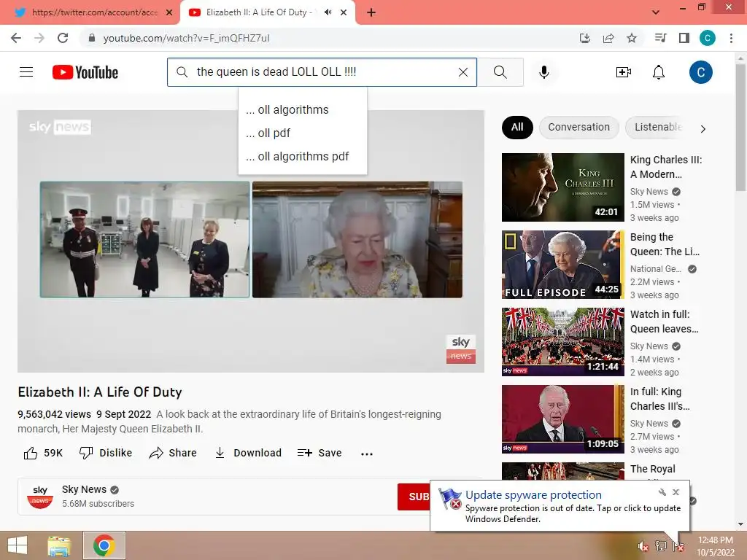The width and height of the screenshot is (747, 560).
Task: Bookmark this page with the star
Action: tap(632, 38)
